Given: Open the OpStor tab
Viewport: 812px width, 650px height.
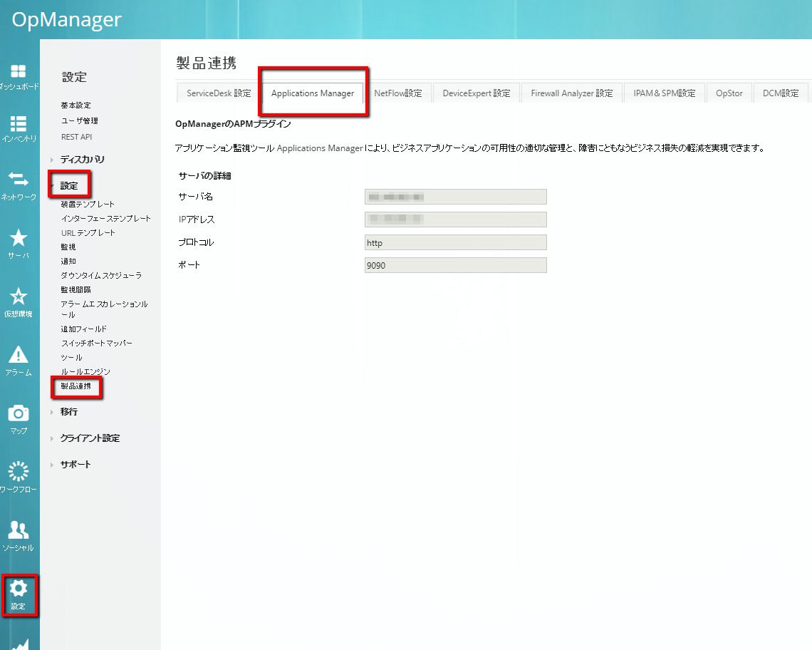Looking at the screenshot, I should pos(729,93).
